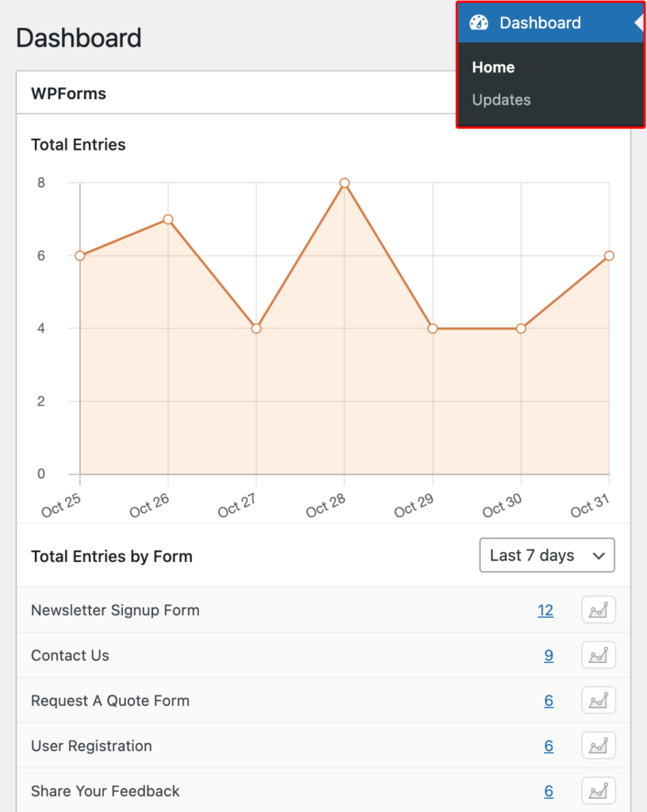Collapse the Dashboard submenu arrow
647x812 pixels.
click(x=641, y=22)
